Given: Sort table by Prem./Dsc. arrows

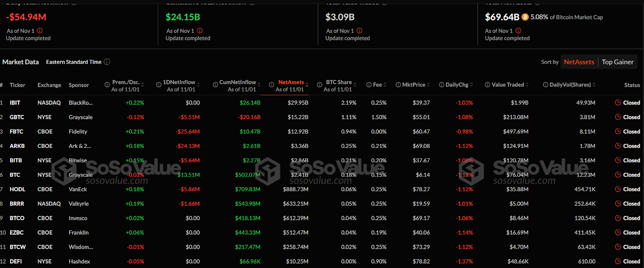Looking at the screenshot, I should click(x=142, y=85).
